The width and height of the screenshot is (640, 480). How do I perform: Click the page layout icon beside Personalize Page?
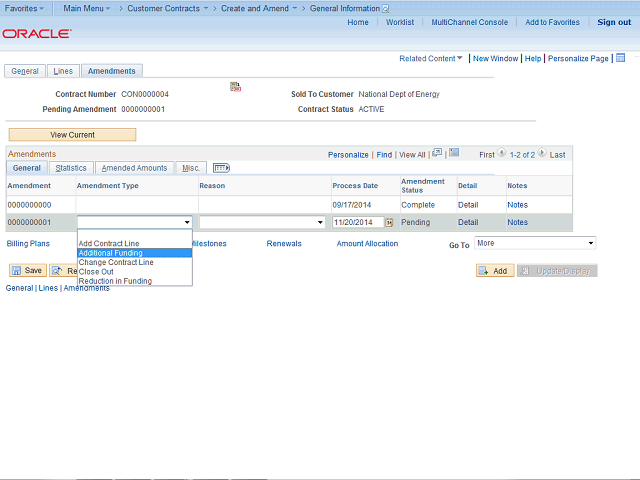tap(620, 58)
